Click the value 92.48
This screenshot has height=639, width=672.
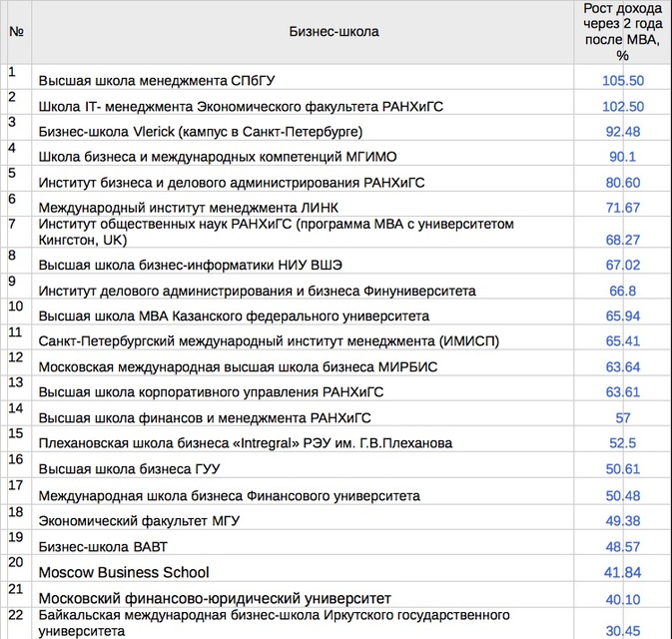(623, 132)
